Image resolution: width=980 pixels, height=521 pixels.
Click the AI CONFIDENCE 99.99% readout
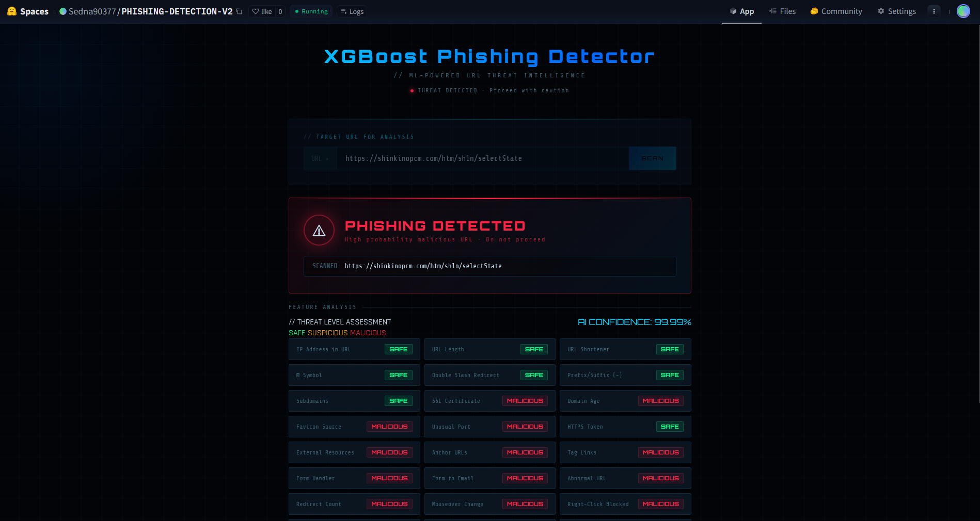pos(634,322)
